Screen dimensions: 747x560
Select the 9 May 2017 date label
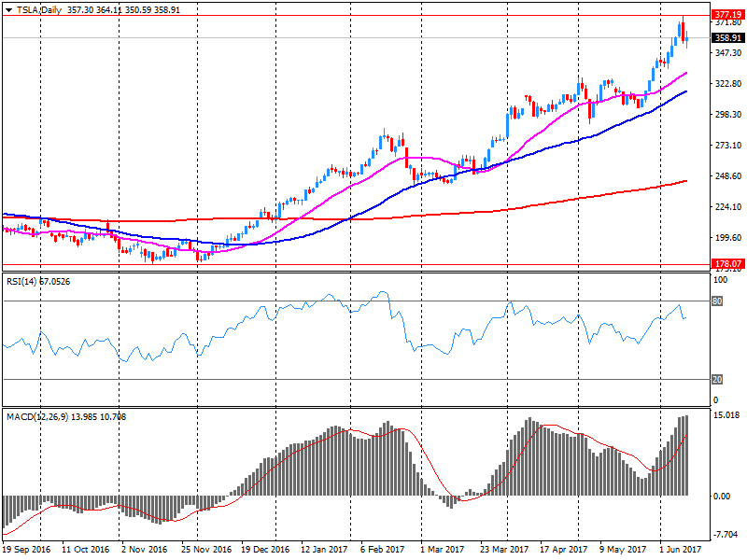click(623, 549)
